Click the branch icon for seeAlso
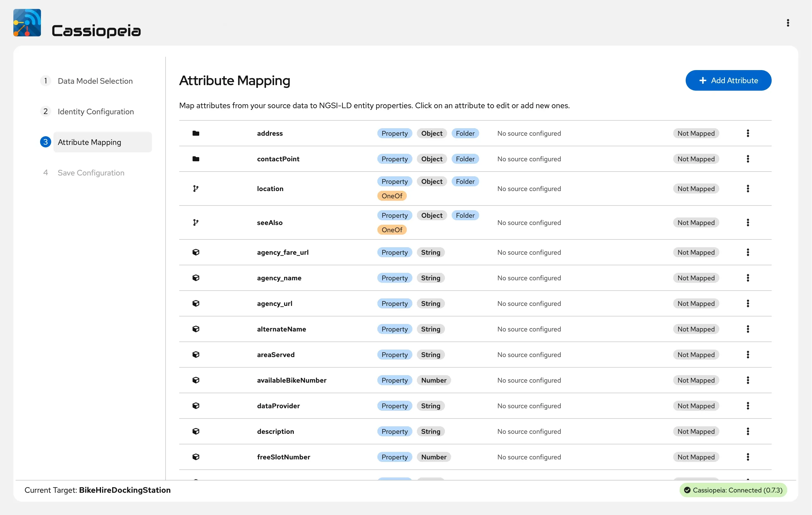Screen dimensions: 812x515 tap(196, 222)
